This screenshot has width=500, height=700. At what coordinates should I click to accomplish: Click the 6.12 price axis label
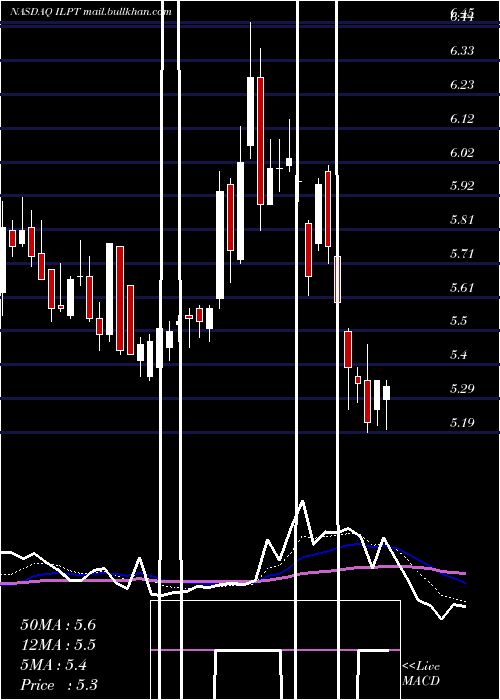point(462,119)
